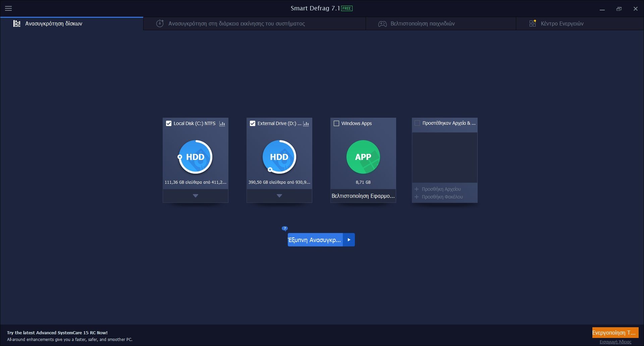Expand options arrow under External Drive (D:)

[279, 196]
